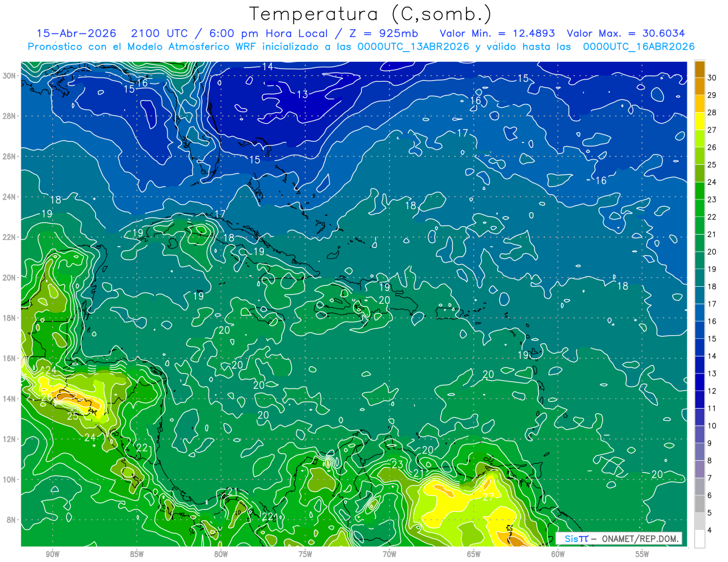Viewport: 728px width, 562px height.
Task: Click the Temperatura (C,somb.) title
Action: (x=370, y=14)
